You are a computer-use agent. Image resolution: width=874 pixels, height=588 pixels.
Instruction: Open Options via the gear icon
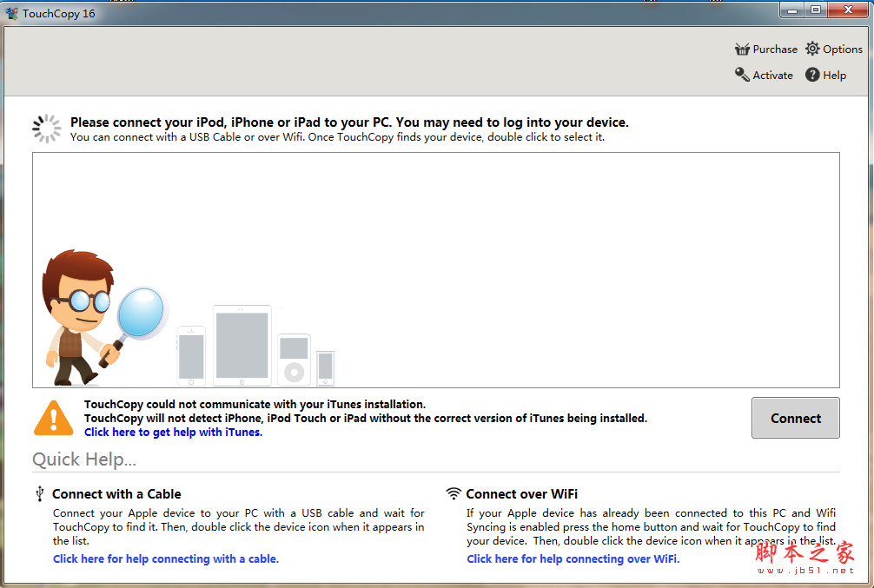click(x=812, y=49)
